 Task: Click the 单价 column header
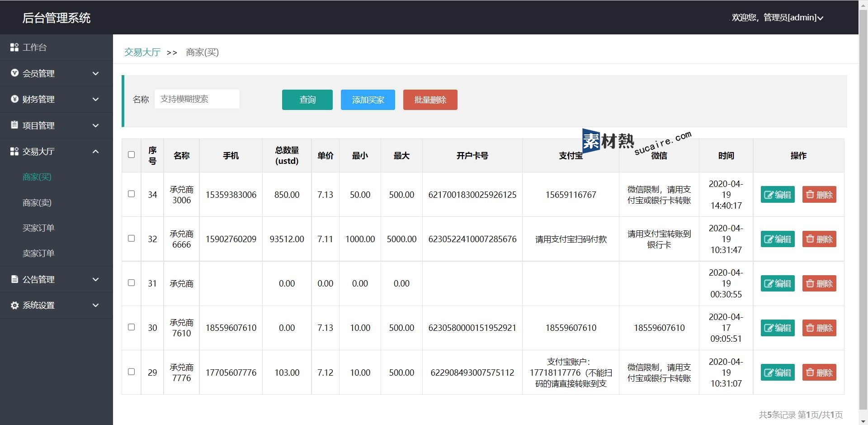[325, 156]
